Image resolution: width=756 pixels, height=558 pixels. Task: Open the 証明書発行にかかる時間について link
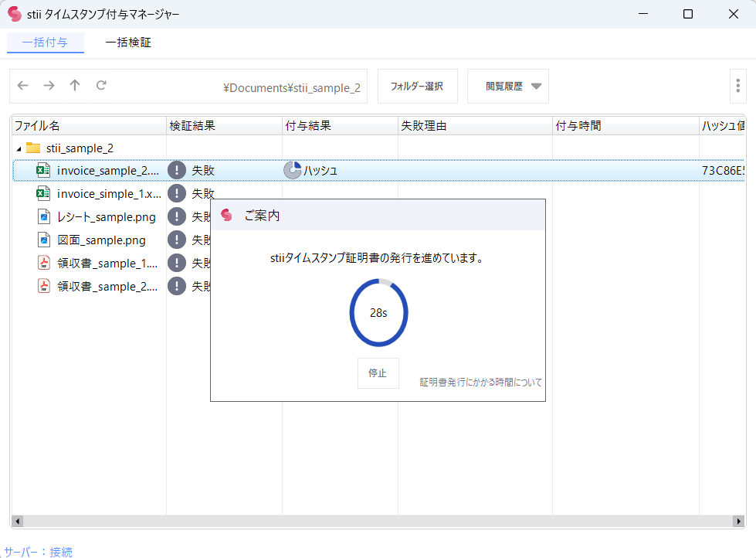click(x=480, y=383)
